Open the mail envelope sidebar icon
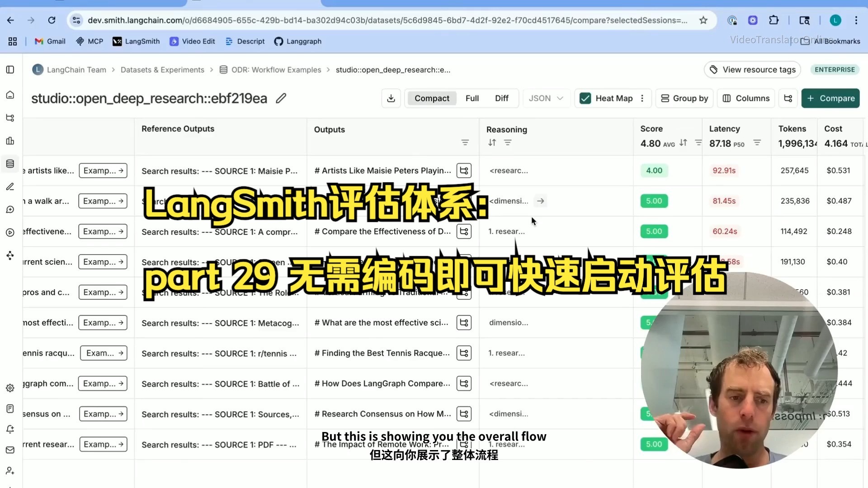Image resolution: width=868 pixels, height=488 pixels. 10,450
